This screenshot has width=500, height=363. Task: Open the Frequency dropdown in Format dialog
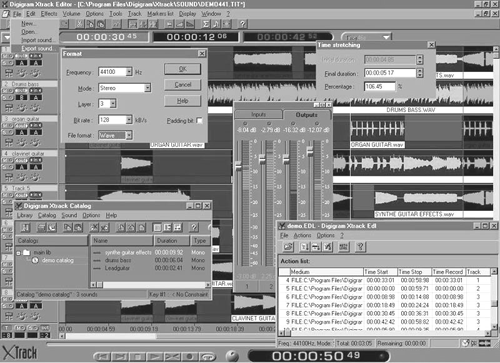(129, 72)
